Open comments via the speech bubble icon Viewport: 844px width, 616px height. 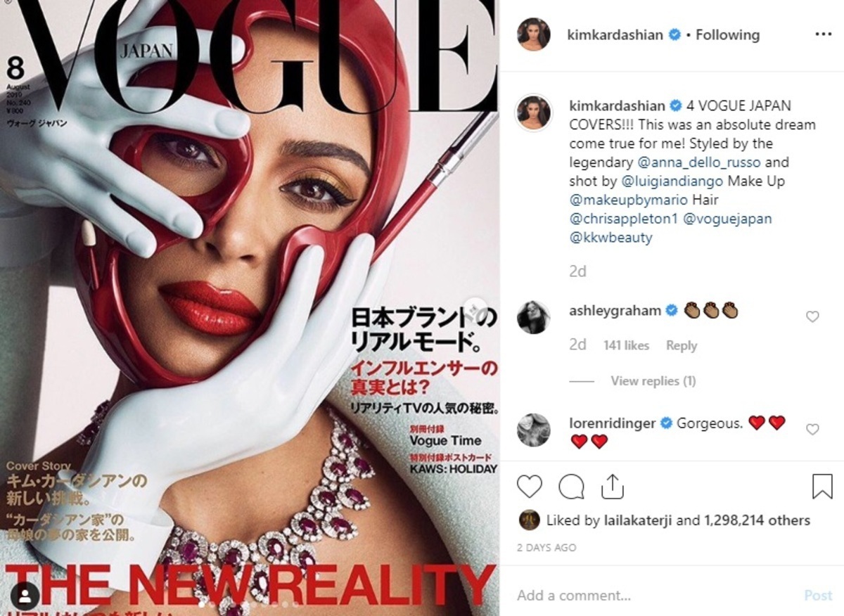572,487
